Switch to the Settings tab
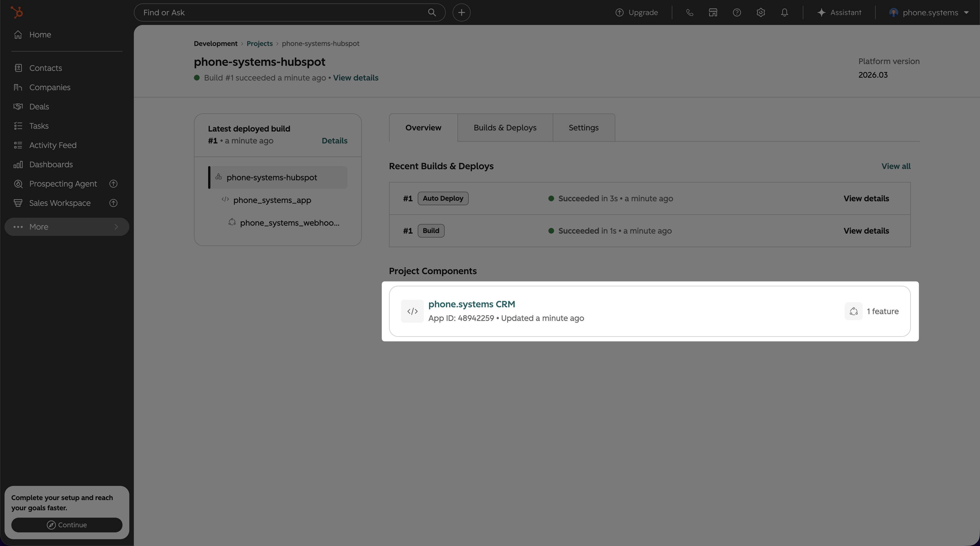This screenshot has height=546, width=980. click(x=584, y=128)
